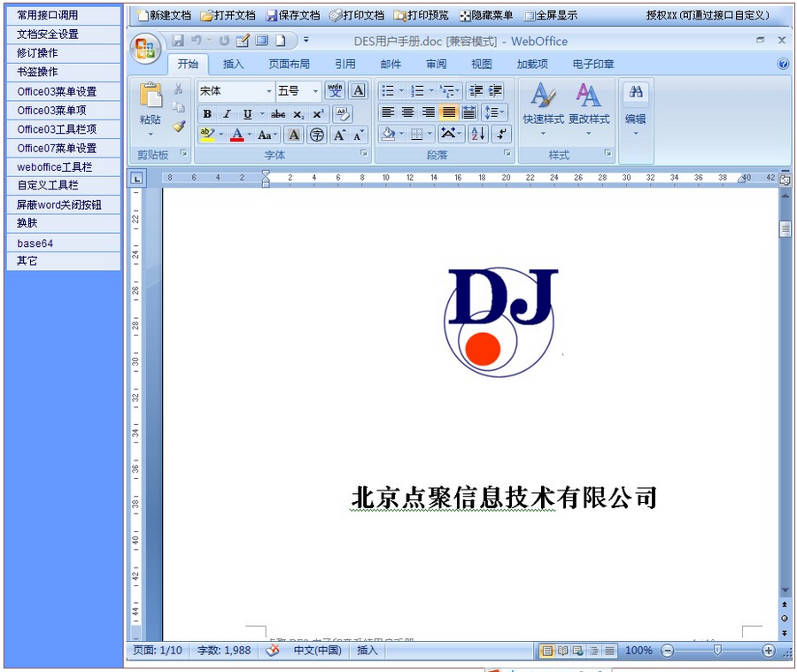Switch to the 电子印章 ribbon tab

tap(593, 64)
